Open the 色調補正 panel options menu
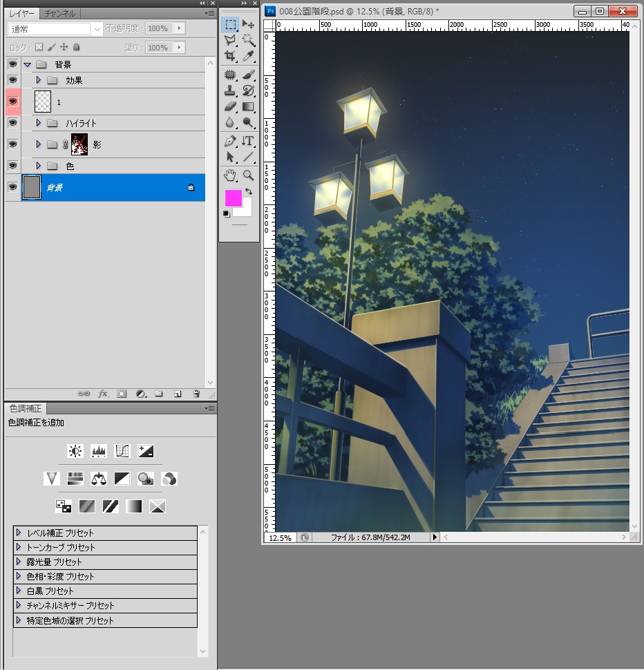 (x=209, y=408)
